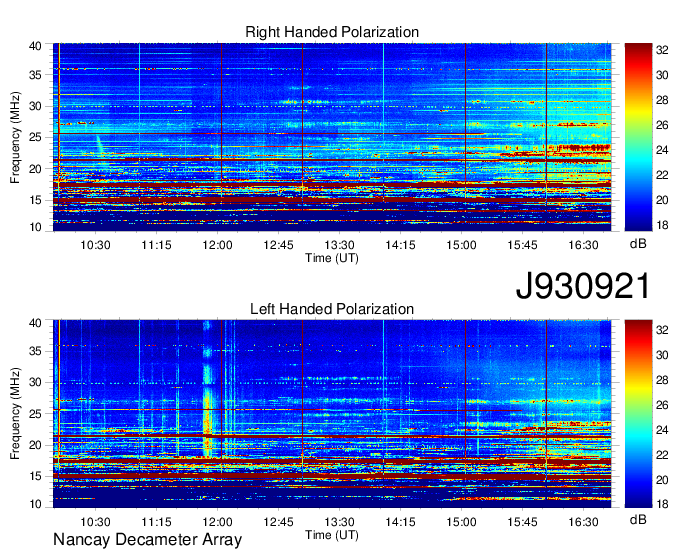Click the 32 dB label on the Right Handed colorbar
680x552 pixels.
tap(662, 50)
